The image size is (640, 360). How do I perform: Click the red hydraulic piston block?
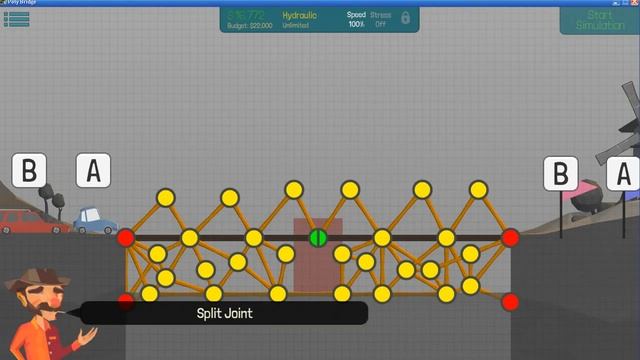pos(318,256)
